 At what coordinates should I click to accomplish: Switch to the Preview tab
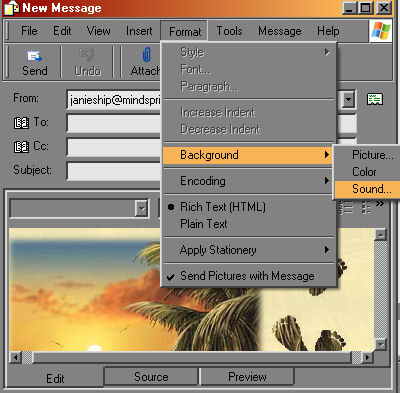tap(247, 377)
